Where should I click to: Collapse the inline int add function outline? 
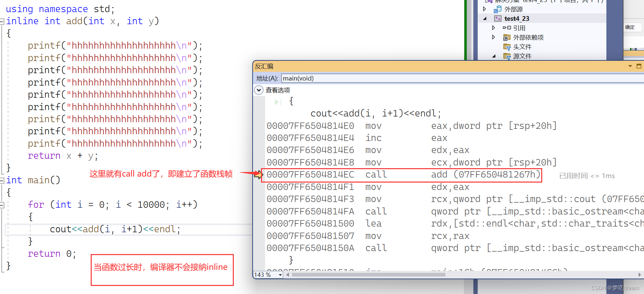(2, 21)
